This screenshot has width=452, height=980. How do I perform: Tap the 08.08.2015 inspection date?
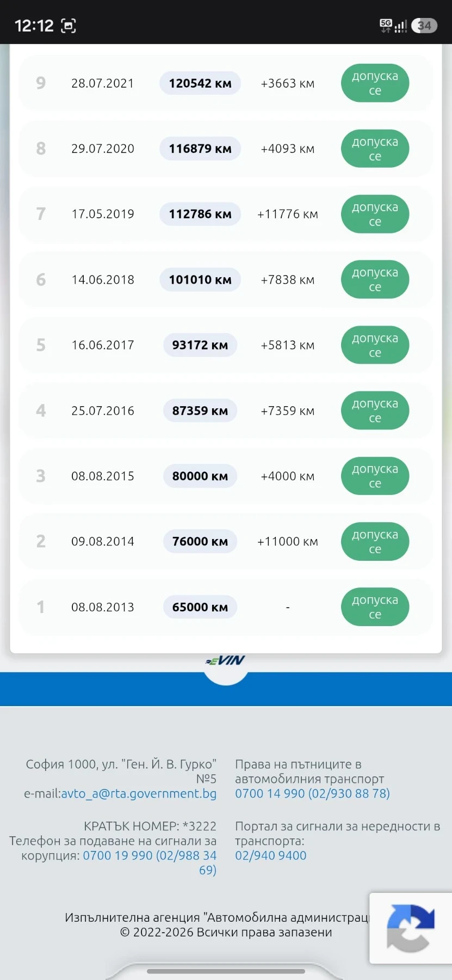point(103,476)
